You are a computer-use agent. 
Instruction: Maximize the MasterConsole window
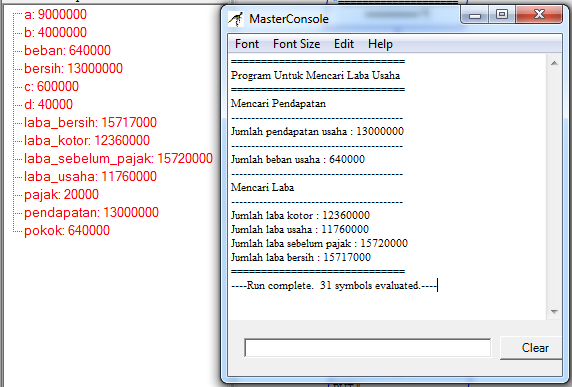[x=502, y=15]
